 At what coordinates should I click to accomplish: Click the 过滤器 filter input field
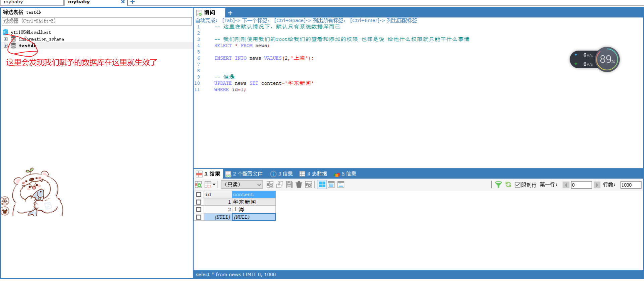tap(97, 21)
